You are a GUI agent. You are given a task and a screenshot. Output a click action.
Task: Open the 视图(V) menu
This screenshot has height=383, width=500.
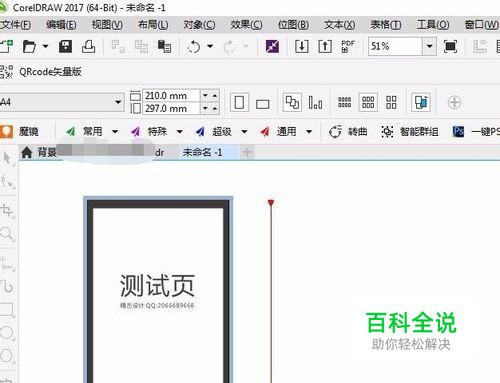click(107, 25)
